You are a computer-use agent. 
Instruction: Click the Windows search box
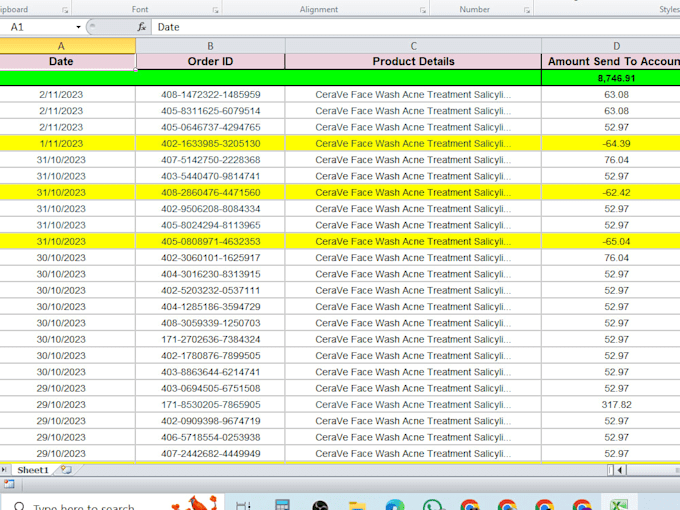click(x=113, y=503)
